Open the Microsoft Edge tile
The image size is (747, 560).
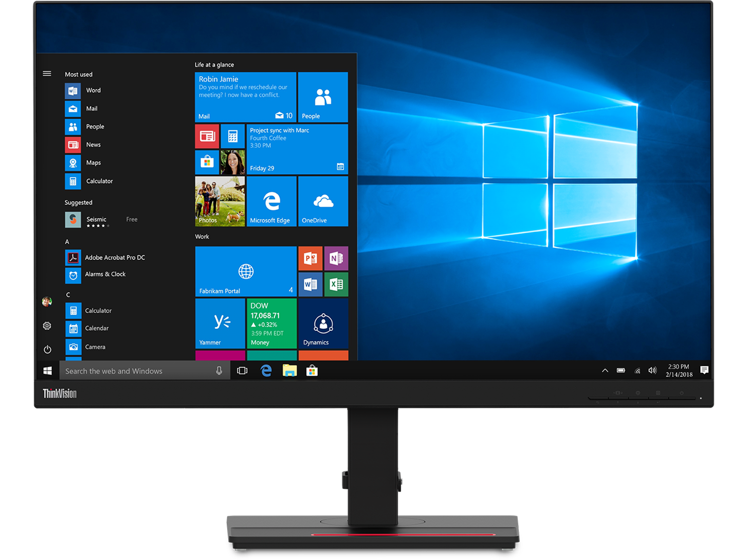coord(271,202)
